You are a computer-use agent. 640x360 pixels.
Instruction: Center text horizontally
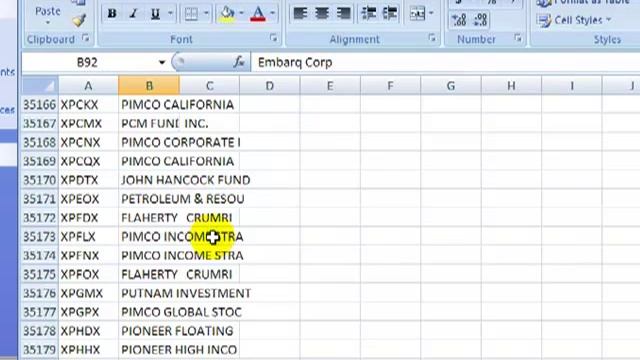click(x=322, y=14)
